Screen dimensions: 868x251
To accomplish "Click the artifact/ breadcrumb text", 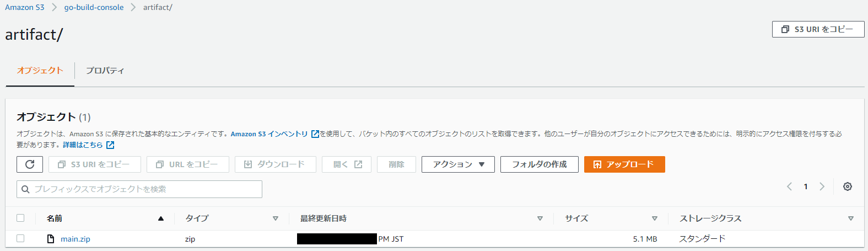I will [x=158, y=7].
